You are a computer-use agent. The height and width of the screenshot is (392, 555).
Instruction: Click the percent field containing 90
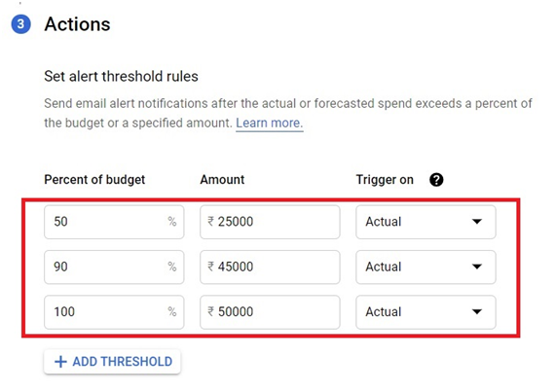point(114,267)
